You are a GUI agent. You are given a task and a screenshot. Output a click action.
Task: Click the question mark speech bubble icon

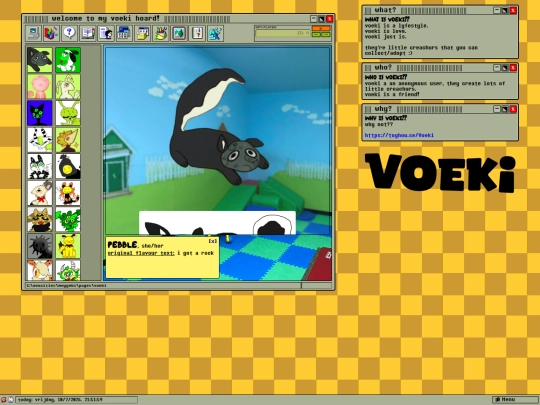pos(69,33)
